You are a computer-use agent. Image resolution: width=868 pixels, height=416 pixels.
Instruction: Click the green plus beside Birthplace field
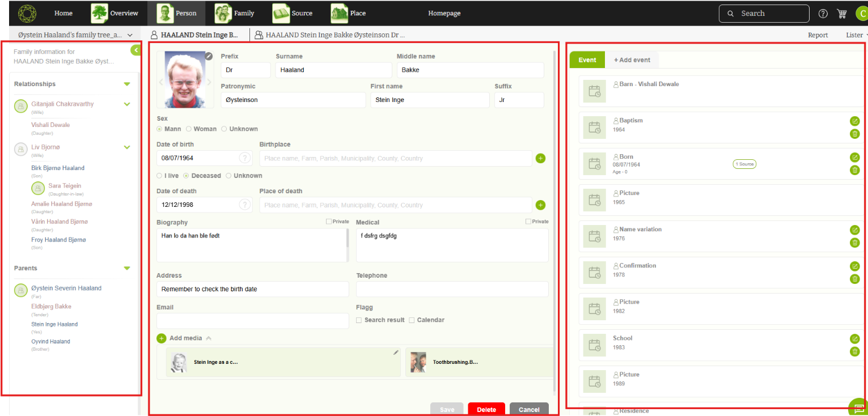click(540, 159)
